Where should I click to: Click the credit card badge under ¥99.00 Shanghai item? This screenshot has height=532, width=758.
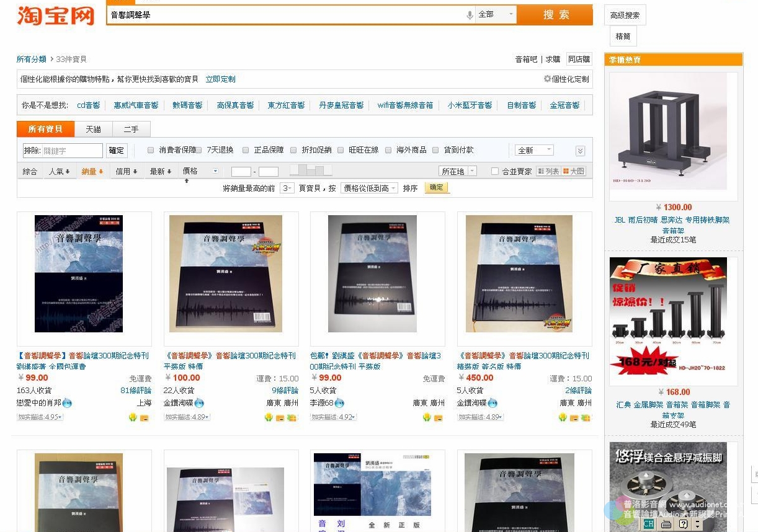coord(145,418)
